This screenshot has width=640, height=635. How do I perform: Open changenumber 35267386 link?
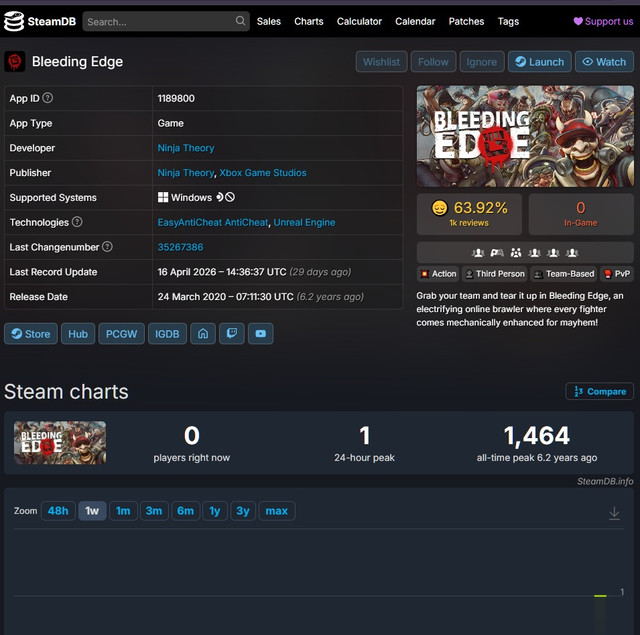[180, 247]
